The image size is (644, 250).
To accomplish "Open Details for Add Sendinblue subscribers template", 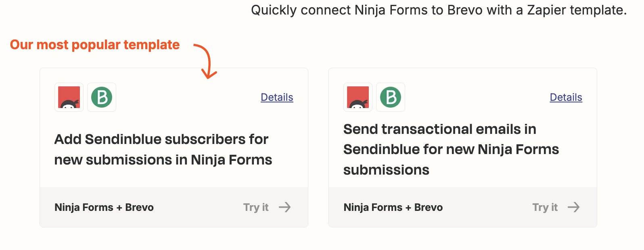I will pos(277,97).
